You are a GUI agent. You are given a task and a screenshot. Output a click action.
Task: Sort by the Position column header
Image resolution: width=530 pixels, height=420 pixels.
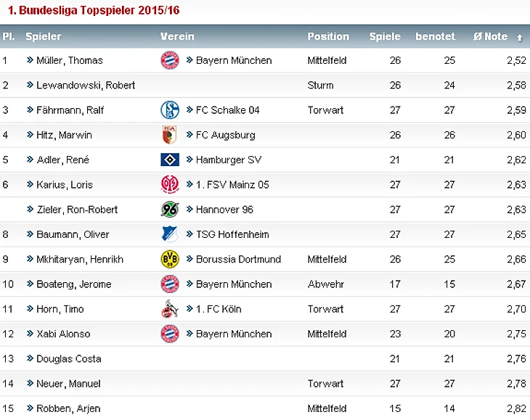pos(328,36)
